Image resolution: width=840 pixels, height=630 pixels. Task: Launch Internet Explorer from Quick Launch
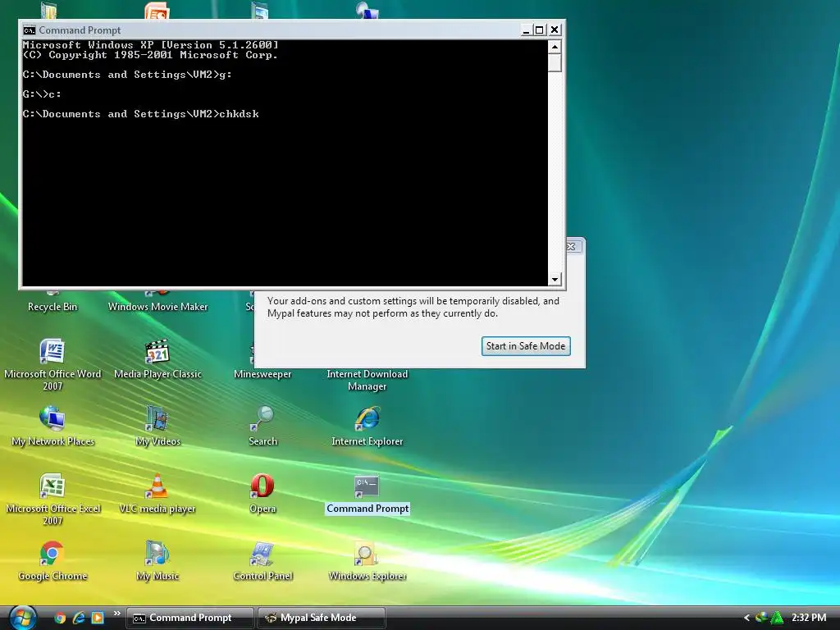tap(79, 618)
